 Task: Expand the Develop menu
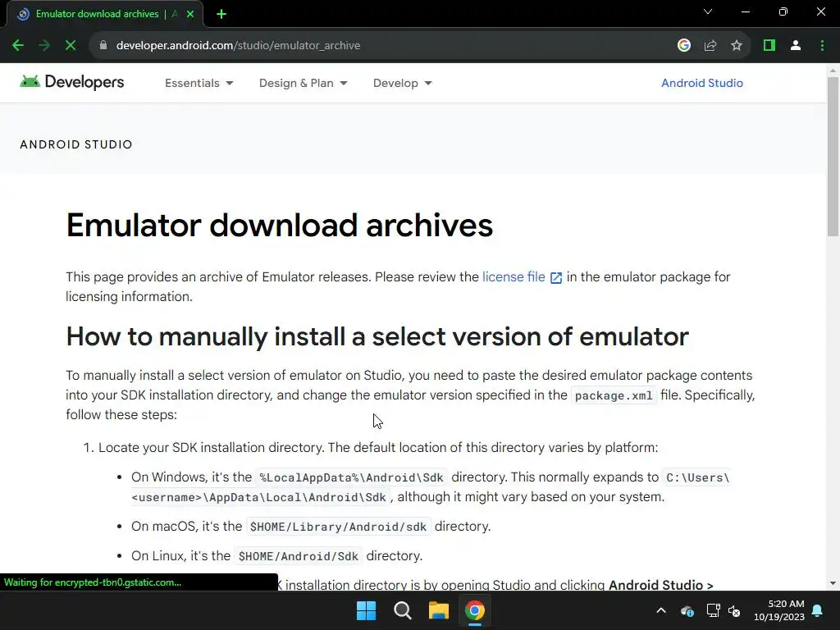402,83
